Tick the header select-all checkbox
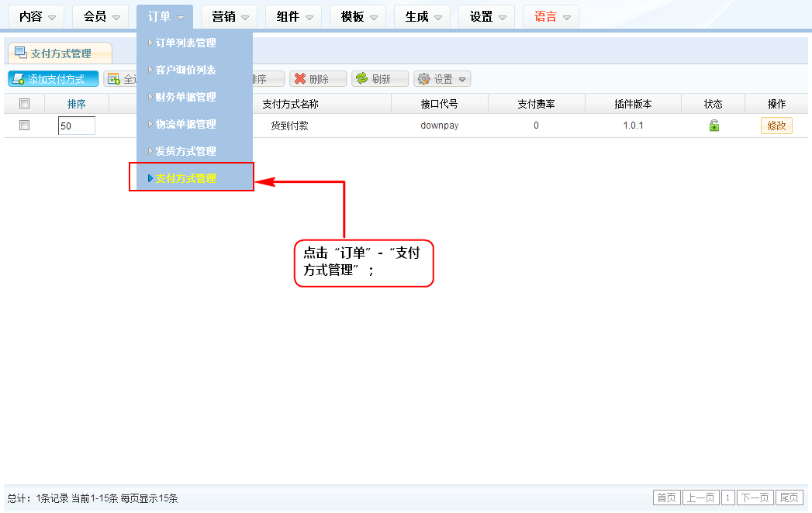This screenshot has width=812, height=513. coord(25,104)
